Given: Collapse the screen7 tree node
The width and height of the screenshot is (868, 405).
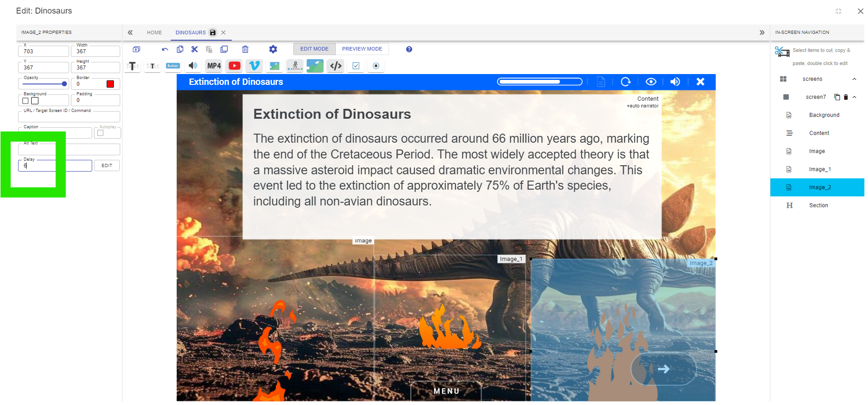Looking at the screenshot, I should click(x=854, y=97).
